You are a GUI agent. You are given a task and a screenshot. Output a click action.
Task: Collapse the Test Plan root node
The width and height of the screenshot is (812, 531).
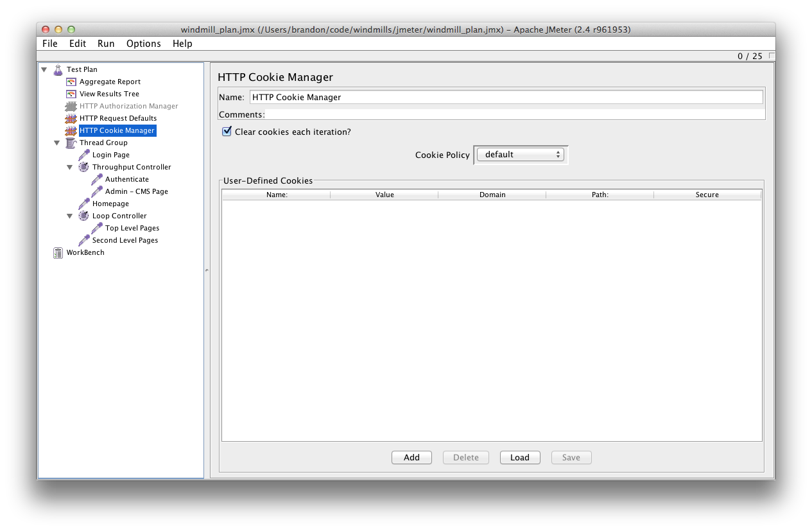pos(44,69)
